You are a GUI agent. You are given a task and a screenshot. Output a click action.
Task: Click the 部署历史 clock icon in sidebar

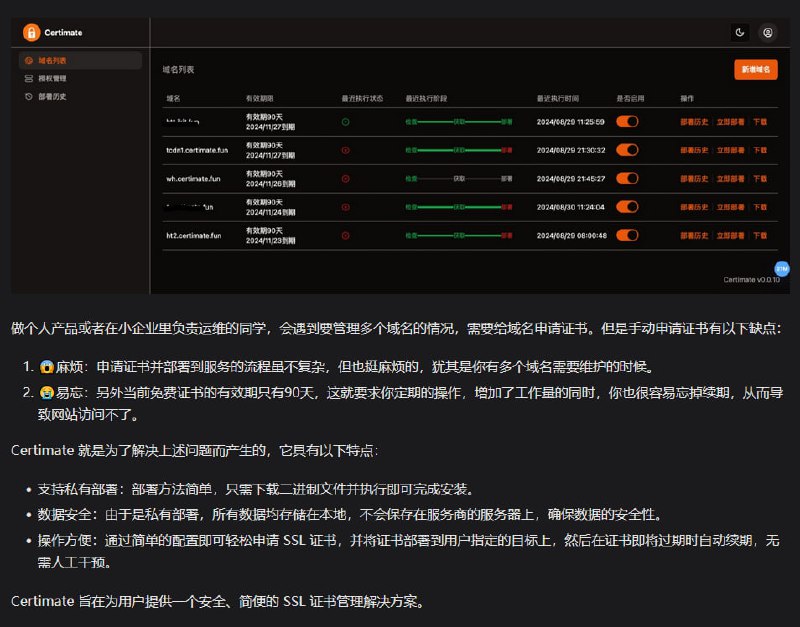[30, 97]
